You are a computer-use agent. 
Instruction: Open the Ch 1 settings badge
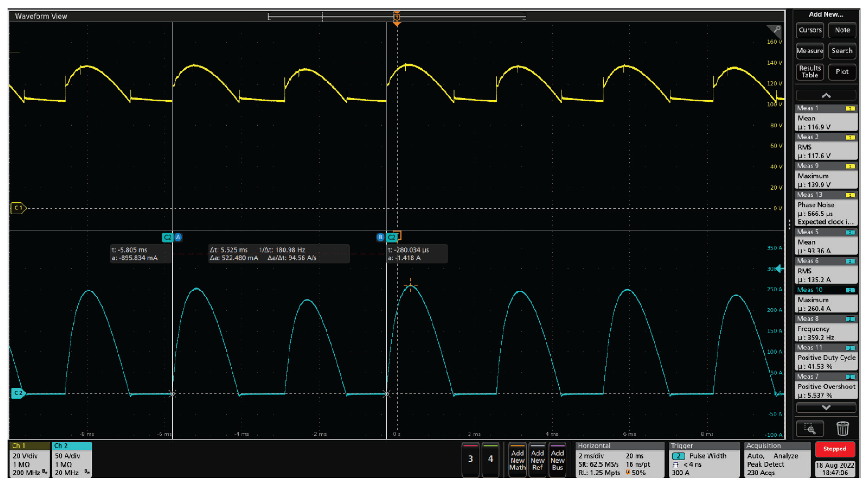pos(29,459)
